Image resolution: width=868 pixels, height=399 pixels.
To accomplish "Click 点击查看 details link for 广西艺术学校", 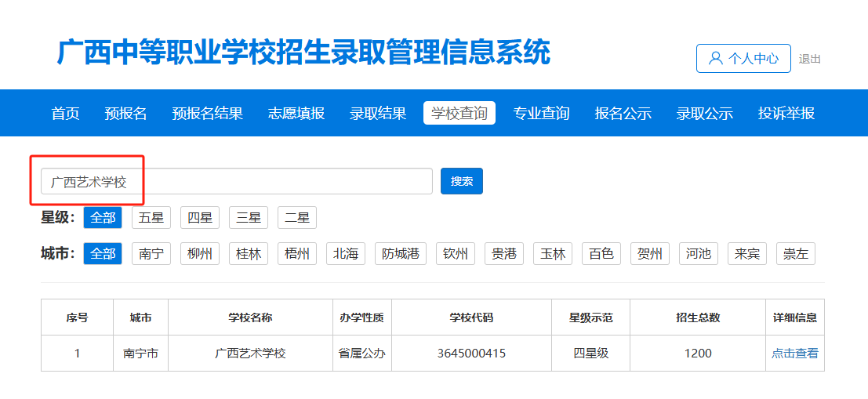I will [794, 354].
